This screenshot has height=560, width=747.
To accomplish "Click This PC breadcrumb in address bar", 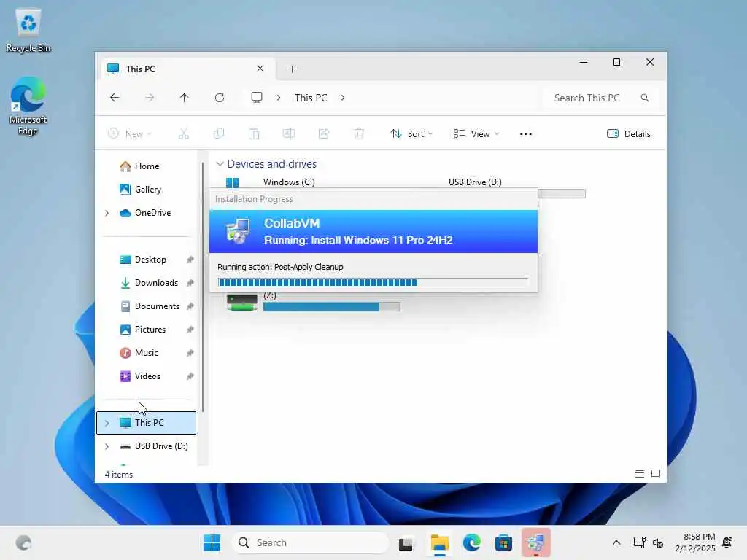I will pyautogui.click(x=311, y=98).
